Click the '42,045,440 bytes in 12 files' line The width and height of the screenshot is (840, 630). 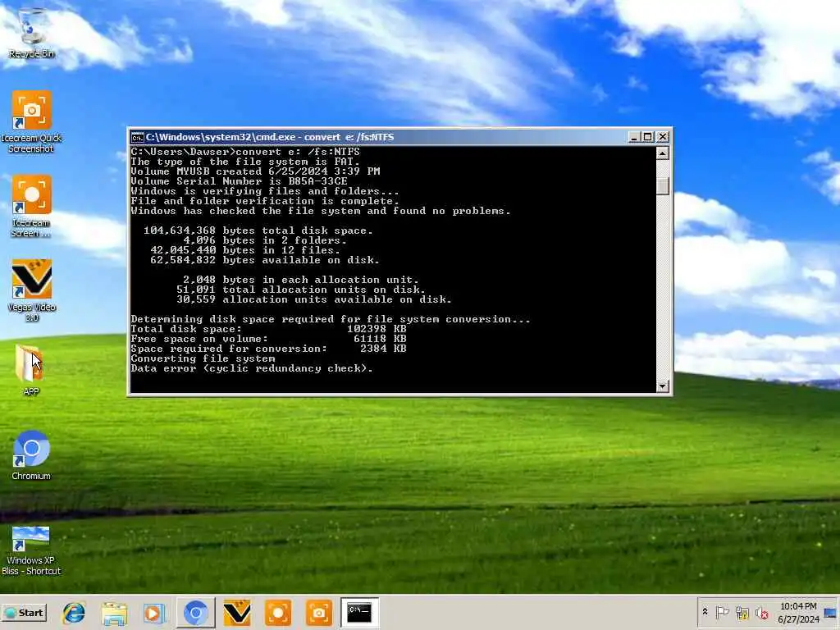tap(245, 250)
